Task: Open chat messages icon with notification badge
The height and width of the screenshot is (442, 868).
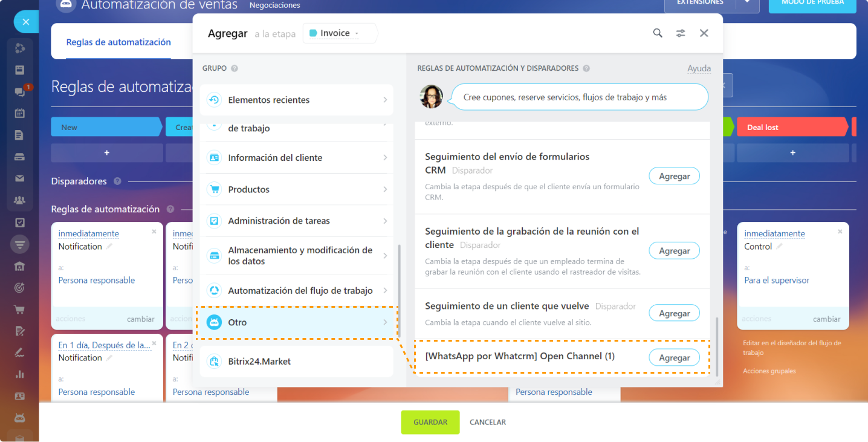Action: (20, 92)
